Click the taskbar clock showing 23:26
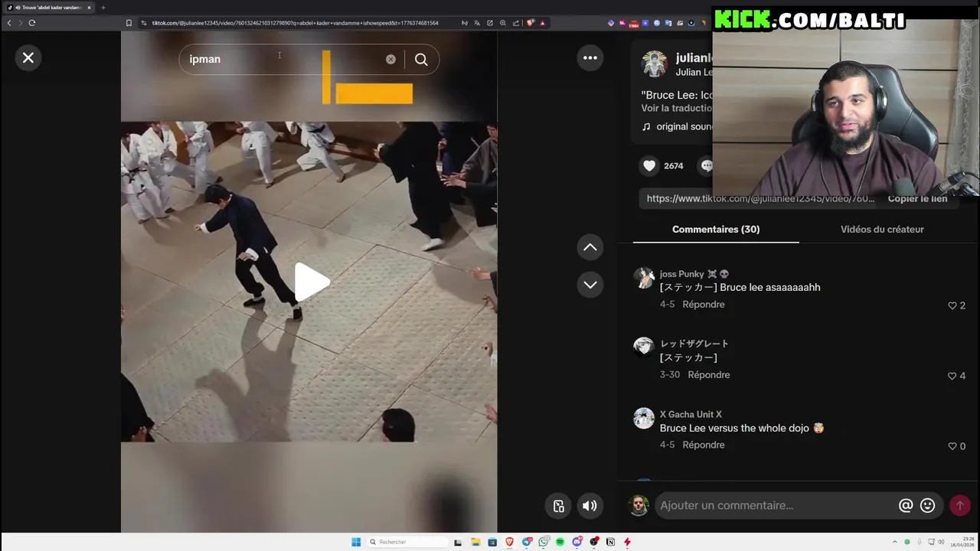 [962, 542]
